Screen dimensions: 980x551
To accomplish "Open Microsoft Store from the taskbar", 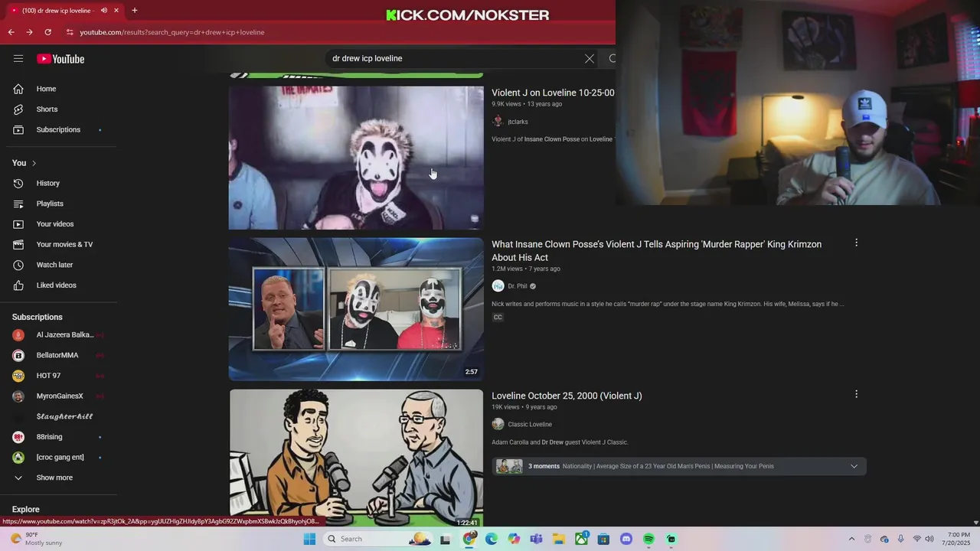I will tap(603, 539).
